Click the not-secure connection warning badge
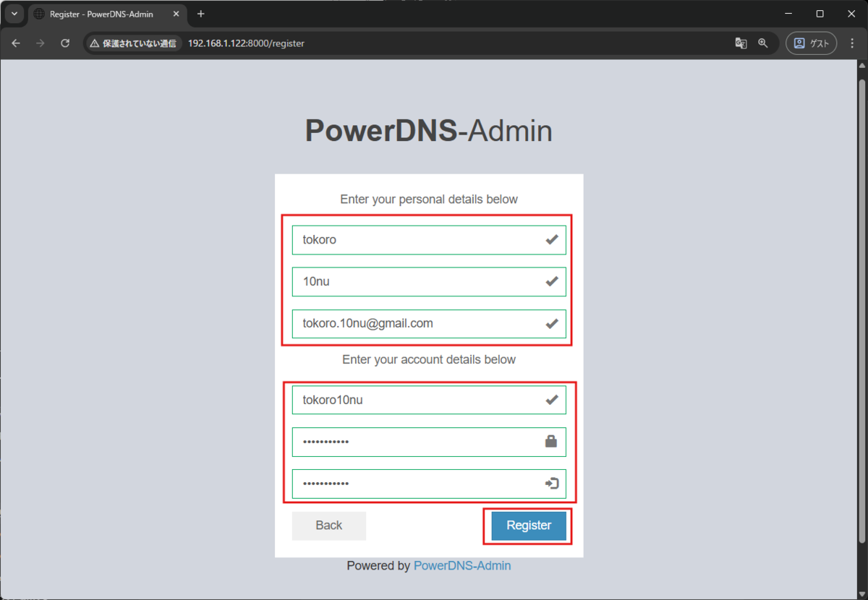This screenshot has height=600, width=868. pos(132,43)
